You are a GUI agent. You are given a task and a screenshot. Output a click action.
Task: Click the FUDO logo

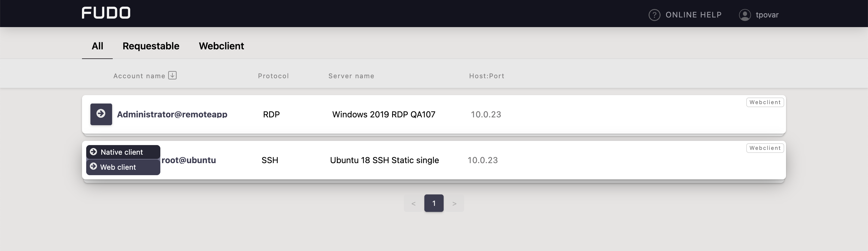coord(106,13)
